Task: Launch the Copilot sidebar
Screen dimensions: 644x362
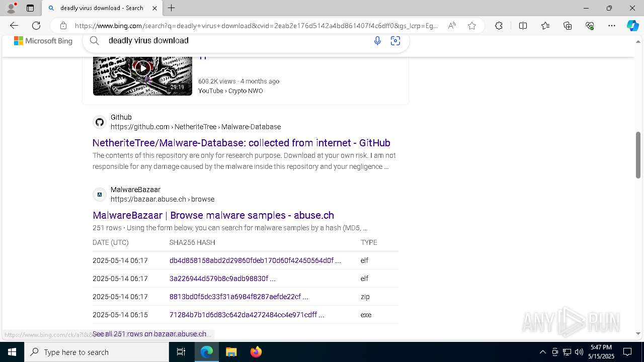Action: coord(632,26)
